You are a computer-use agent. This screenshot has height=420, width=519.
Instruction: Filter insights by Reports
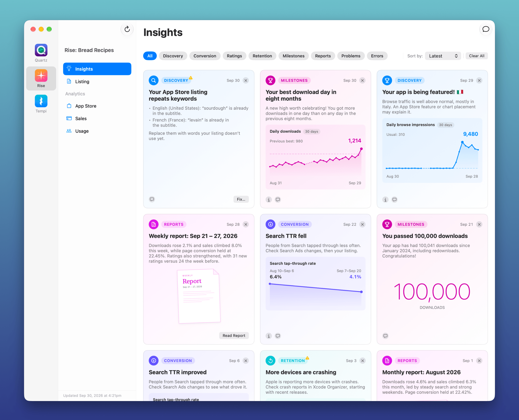click(323, 56)
